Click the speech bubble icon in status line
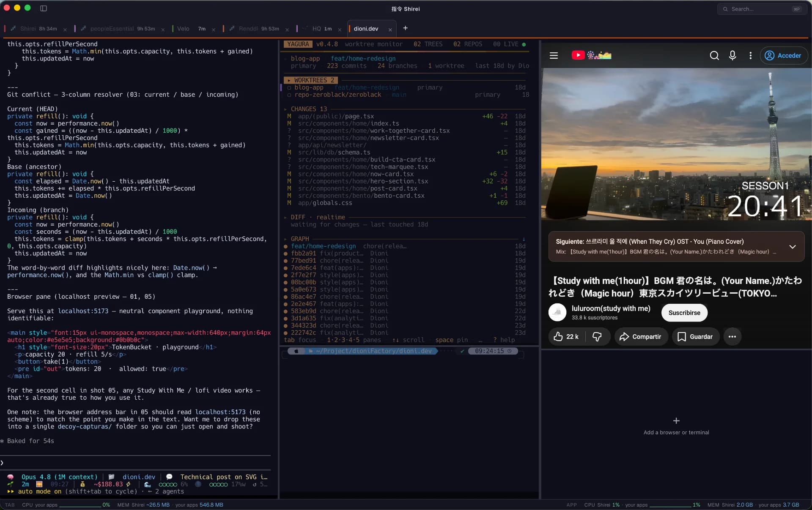This screenshot has width=812, height=510. pos(169,477)
